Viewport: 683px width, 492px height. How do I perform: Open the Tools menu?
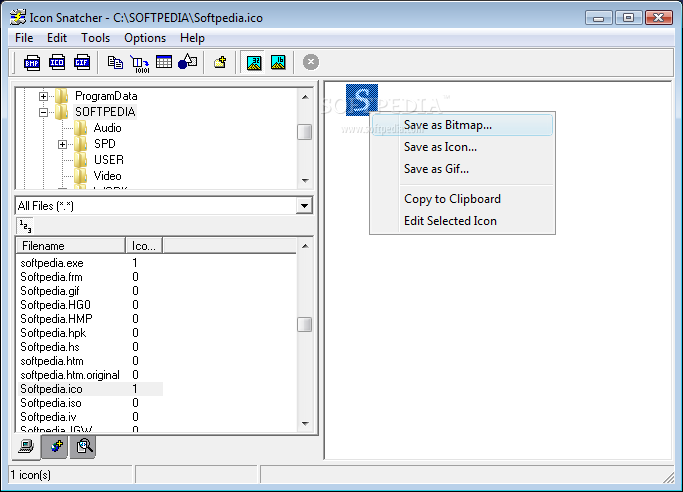click(x=95, y=38)
